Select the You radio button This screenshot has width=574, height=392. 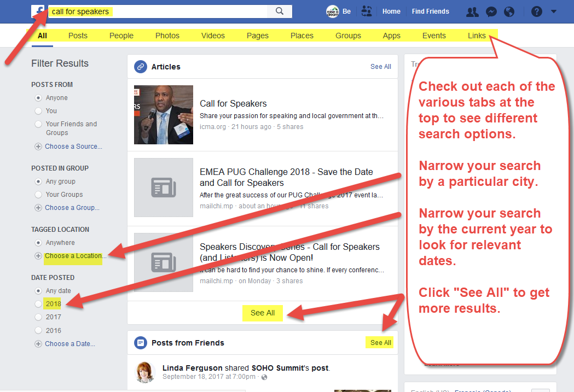point(38,111)
